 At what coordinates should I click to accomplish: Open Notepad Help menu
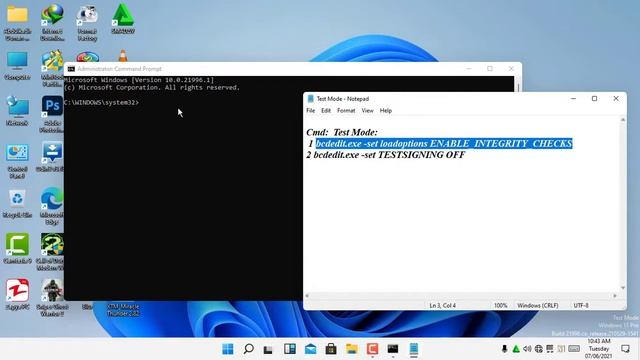coord(386,111)
